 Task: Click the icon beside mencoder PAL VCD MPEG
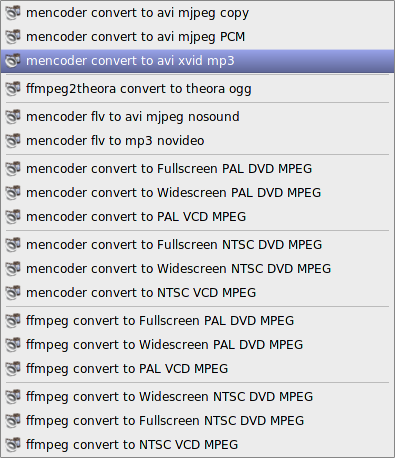pos(13,217)
